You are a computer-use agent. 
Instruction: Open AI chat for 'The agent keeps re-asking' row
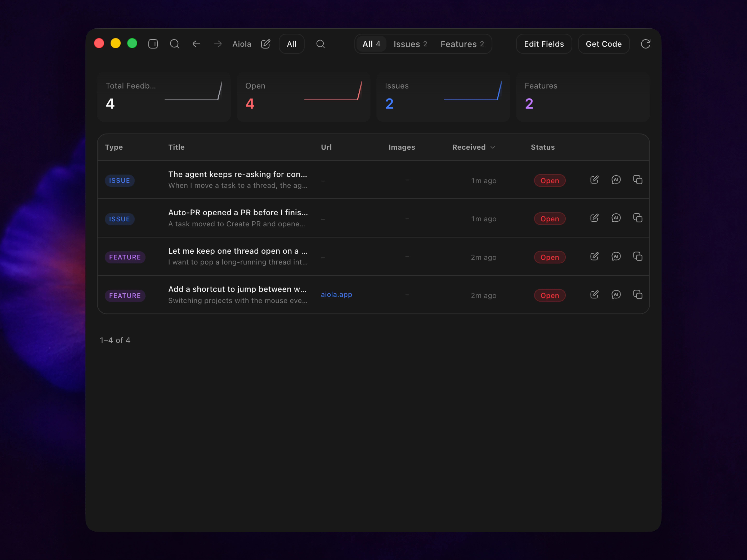coord(616,180)
